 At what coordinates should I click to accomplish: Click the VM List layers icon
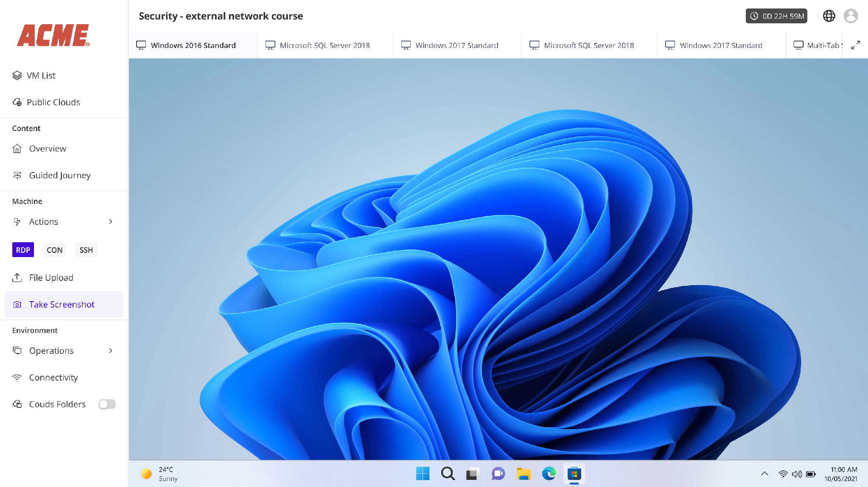click(x=17, y=76)
